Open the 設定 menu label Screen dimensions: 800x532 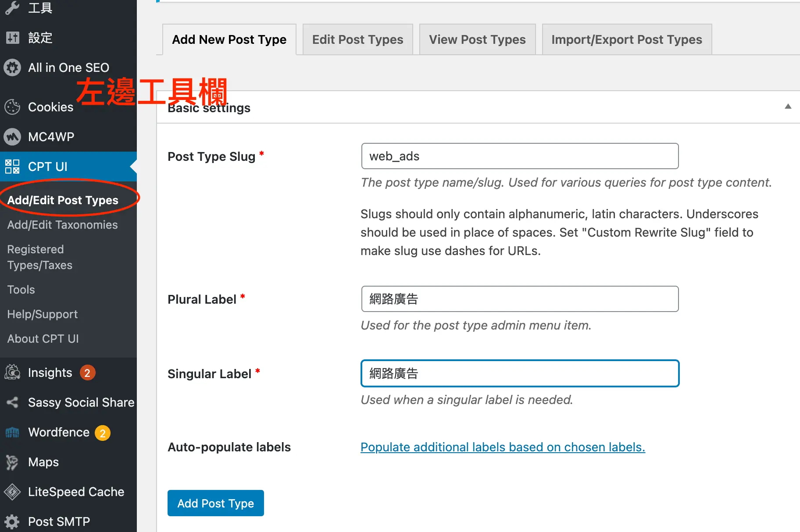pos(40,38)
